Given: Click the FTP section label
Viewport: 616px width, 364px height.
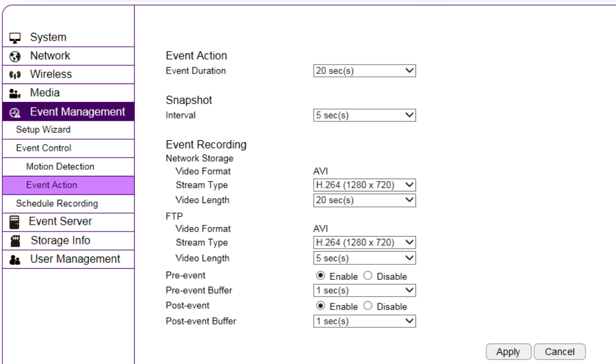Looking at the screenshot, I should point(174,217).
